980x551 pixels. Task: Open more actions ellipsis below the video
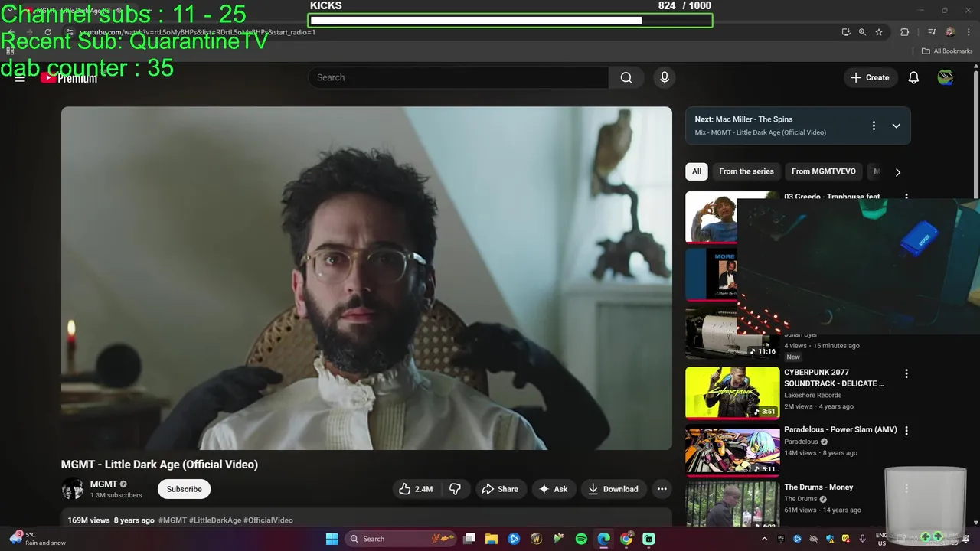(662, 489)
